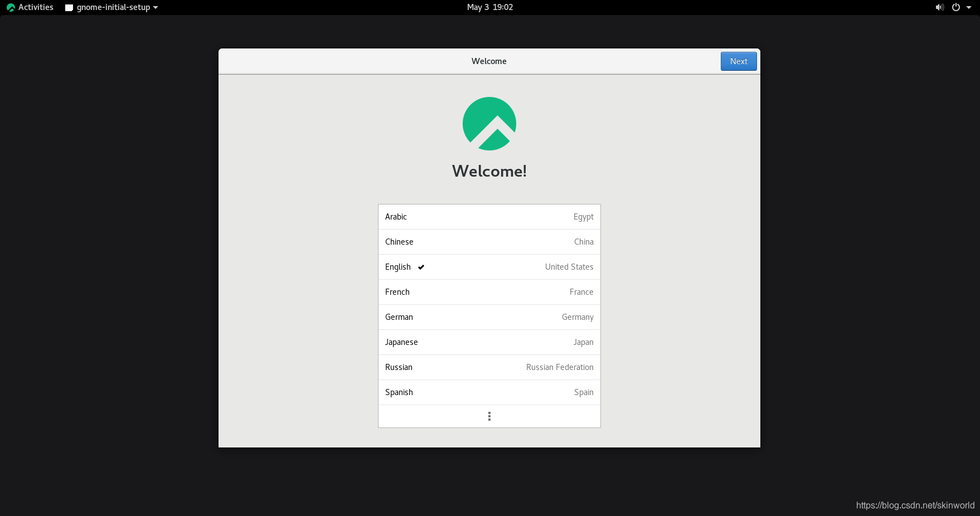980x516 pixels.
Task: Select Chinese language row
Action: click(489, 242)
